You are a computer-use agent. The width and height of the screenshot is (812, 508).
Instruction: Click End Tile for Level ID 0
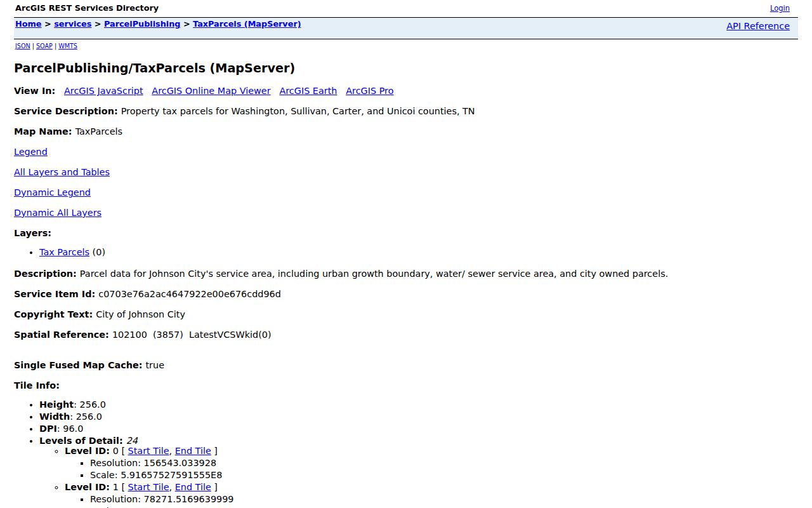click(193, 451)
